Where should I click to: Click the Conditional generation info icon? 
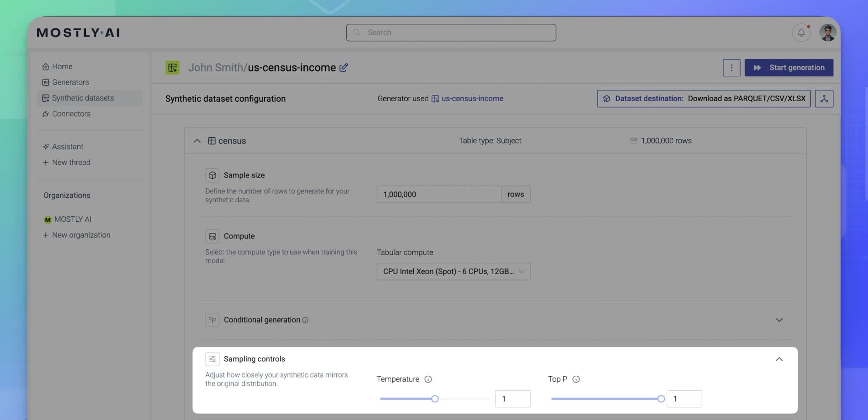[305, 320]
